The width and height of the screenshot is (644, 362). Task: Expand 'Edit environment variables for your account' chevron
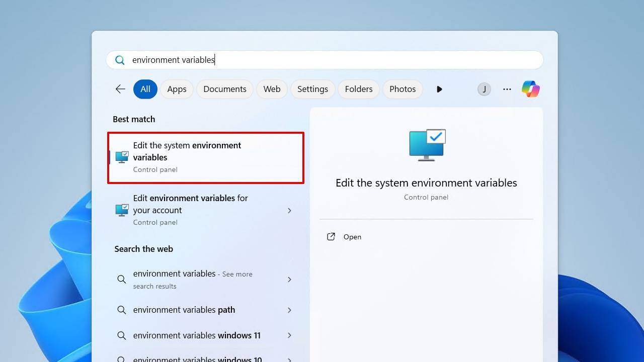click(x=289, y=210)
